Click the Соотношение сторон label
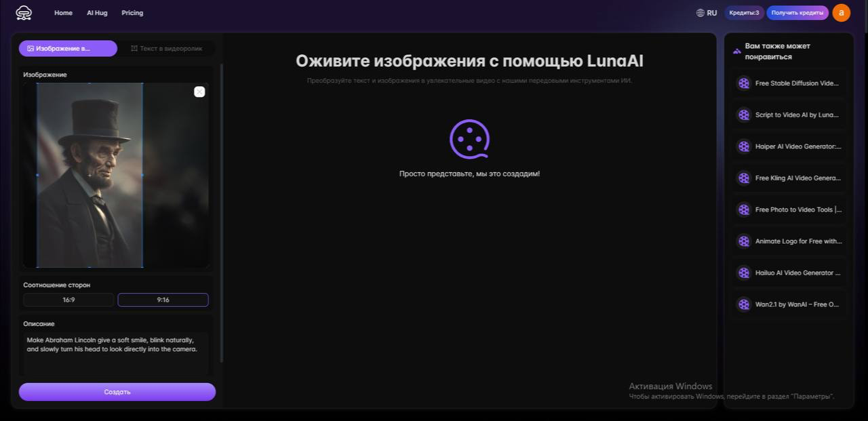868x421 pixels. click(x=56, y=285)
